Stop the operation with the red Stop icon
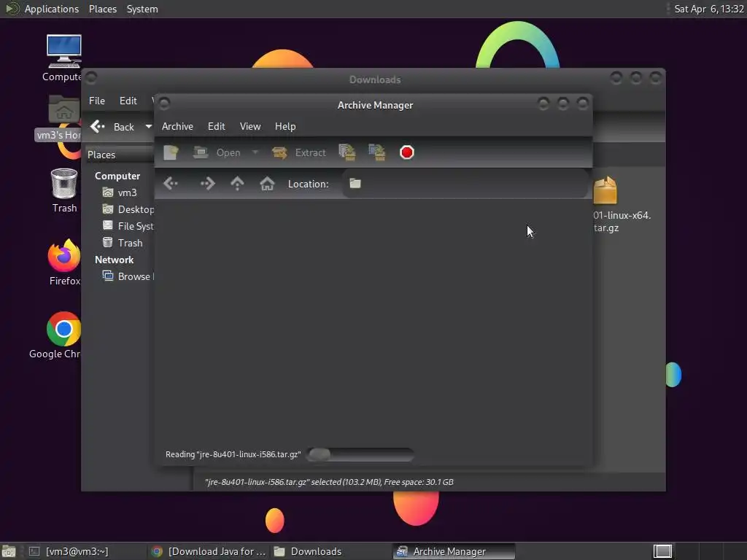 point(407,152)
